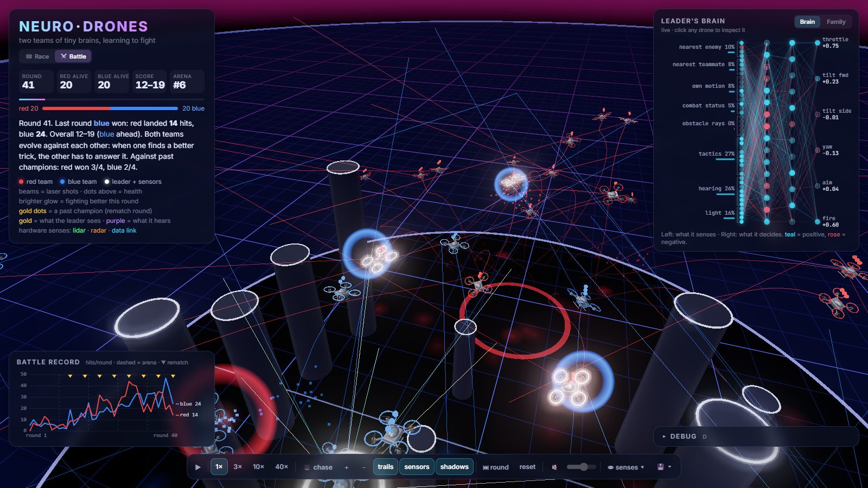Click the throttle output node

point(818,43)
